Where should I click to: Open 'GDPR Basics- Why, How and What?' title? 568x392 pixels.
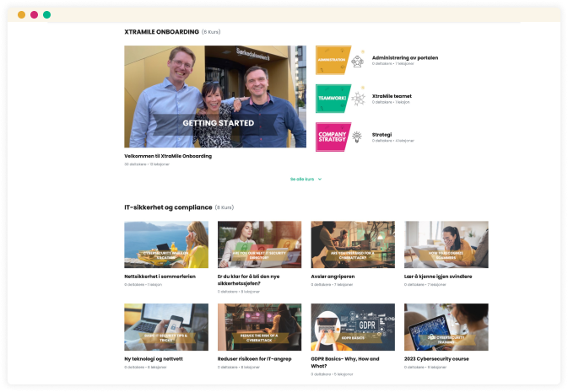click(345, 362)
